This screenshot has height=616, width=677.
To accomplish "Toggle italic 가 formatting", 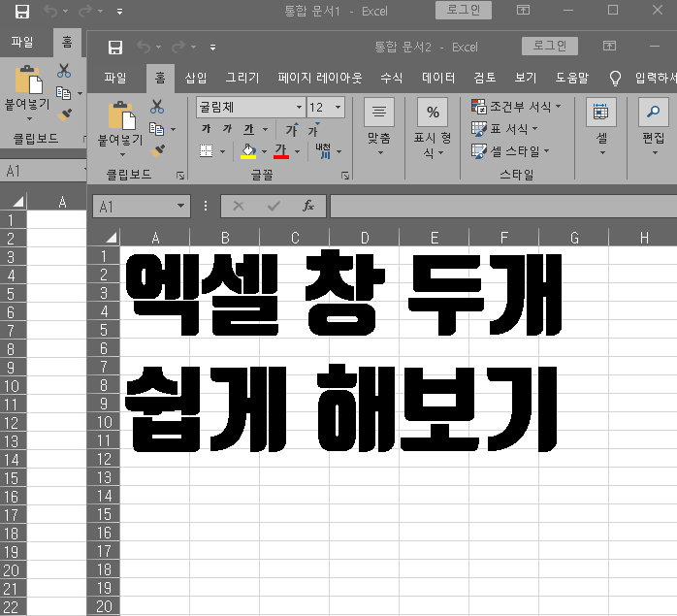I will click(x=227, y=129).
